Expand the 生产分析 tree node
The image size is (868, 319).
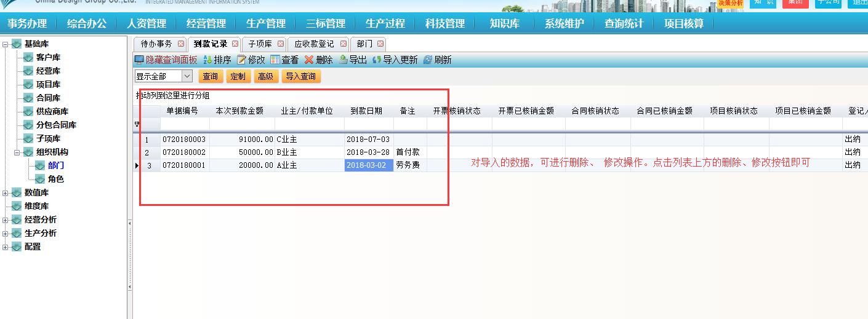coord(6,234)
